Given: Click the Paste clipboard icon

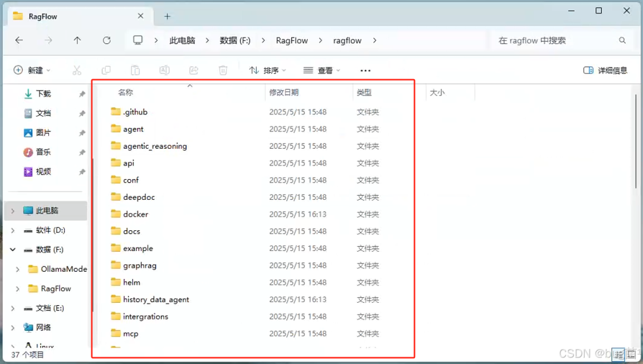Looking at the screenshot, I should click(x=135, y=70).
